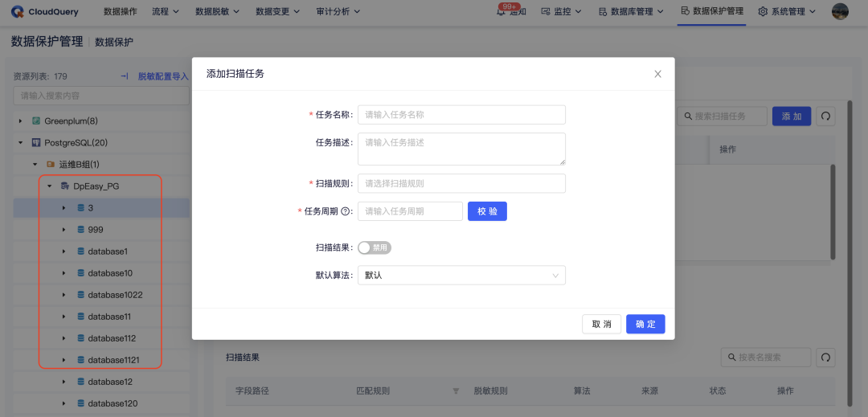Confirm with the 确定 button
Image resolution: width=868 pixels, height=417 pixels.
pyautogui.click(x=645, y=324)
